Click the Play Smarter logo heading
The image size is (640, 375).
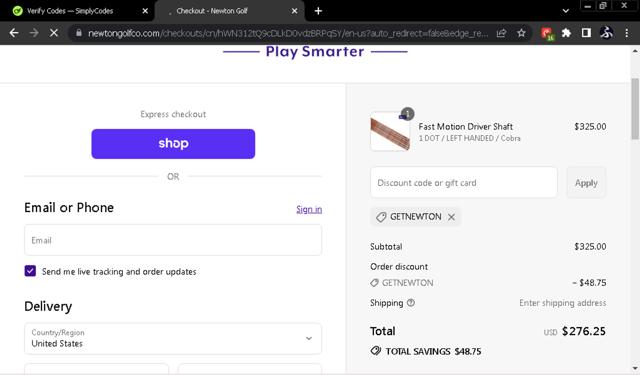[315, 52]
